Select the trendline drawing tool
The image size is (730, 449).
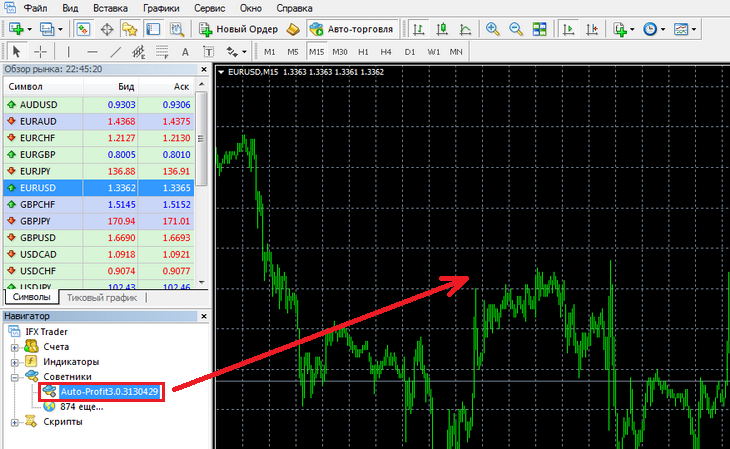click(x=115, y=51)
